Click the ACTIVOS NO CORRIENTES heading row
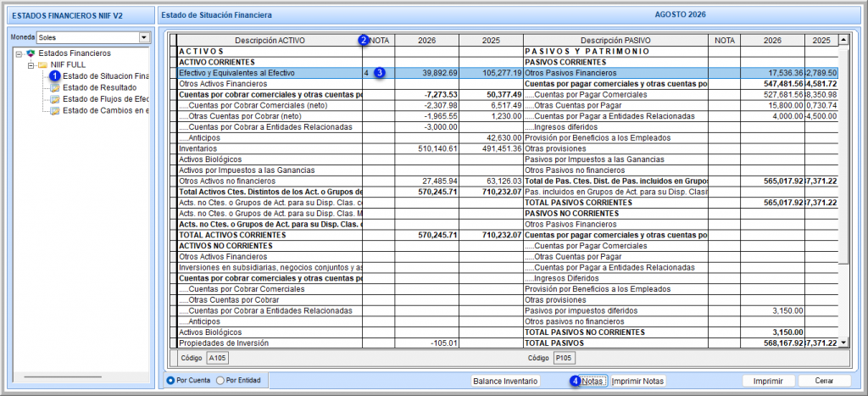Screen dimensions: 868x396 coord(270,245)
